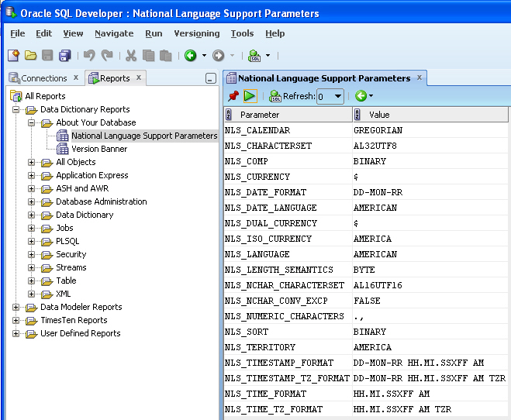Select the AL16UTF16 value cell

[430, 285]
